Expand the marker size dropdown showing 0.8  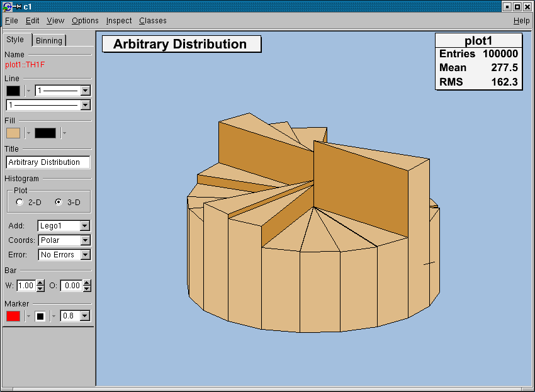point(85,316)
